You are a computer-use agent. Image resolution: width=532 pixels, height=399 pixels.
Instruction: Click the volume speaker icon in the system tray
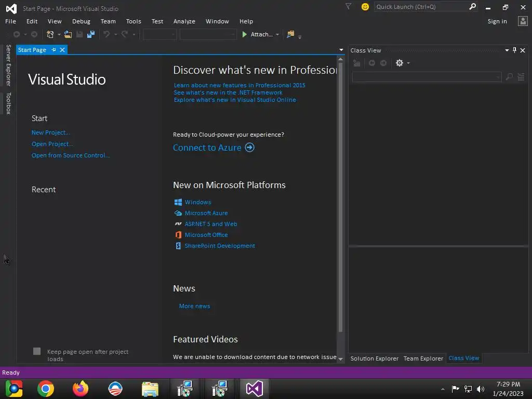[481, 389]
